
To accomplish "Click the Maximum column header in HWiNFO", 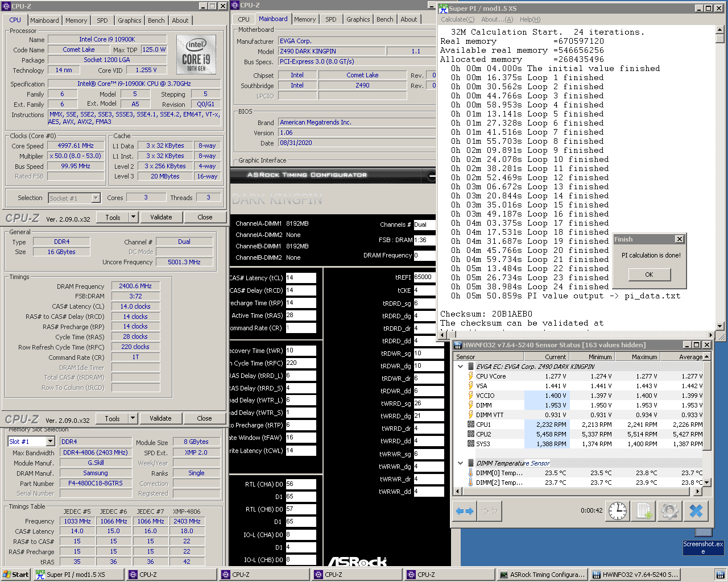I will (x=637, y=357).
